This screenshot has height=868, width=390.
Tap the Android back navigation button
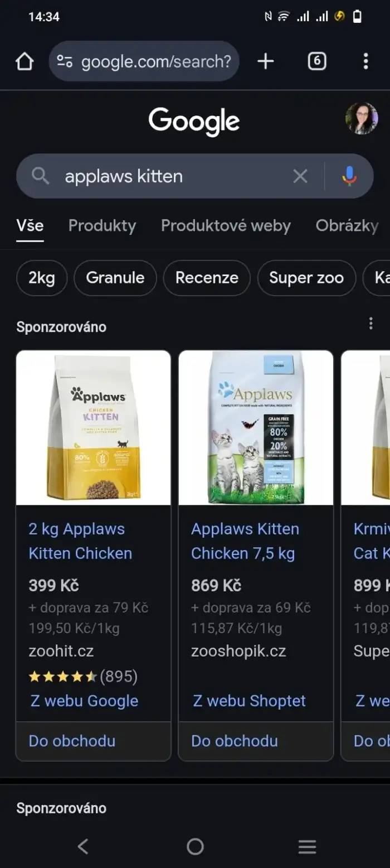click(83, 846)
